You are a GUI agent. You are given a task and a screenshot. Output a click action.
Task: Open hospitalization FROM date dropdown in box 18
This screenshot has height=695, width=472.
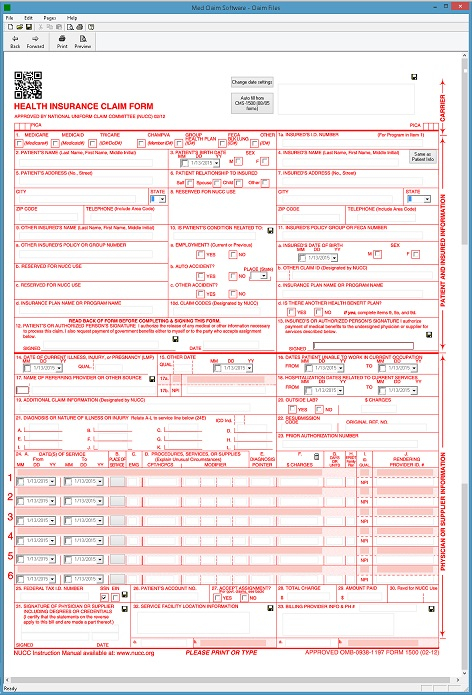coord(340,390)
